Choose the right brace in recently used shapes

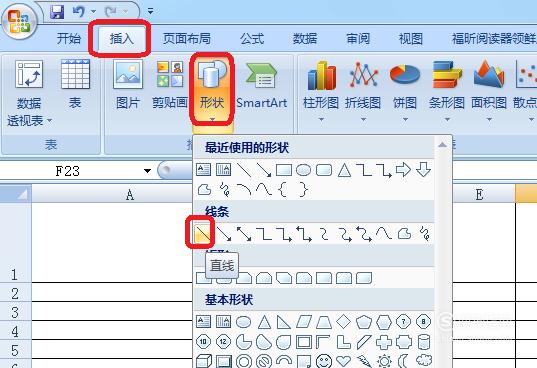303,190
